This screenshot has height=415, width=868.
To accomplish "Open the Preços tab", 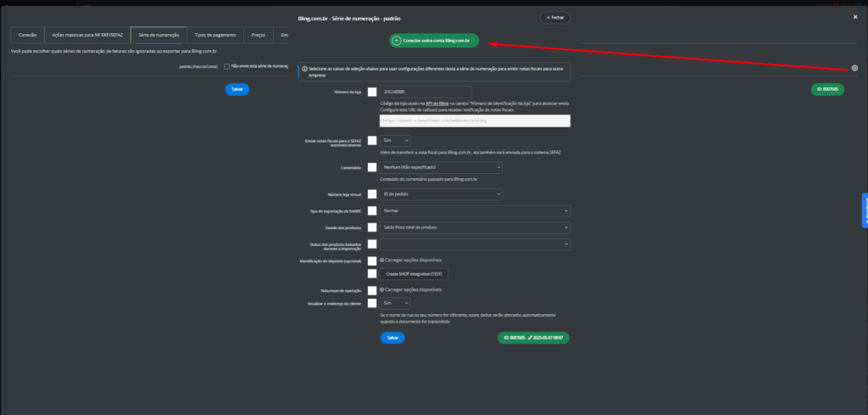I will click(x=259, y=35).
